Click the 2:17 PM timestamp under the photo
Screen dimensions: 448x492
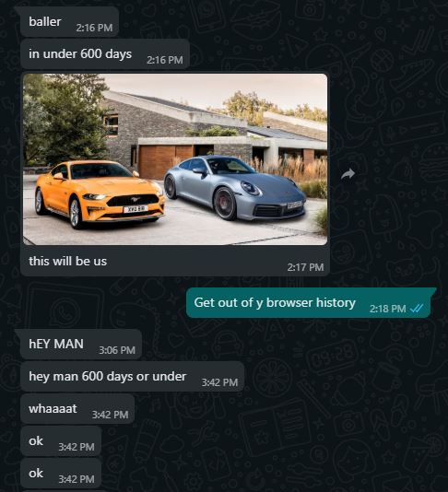point(305,267)
